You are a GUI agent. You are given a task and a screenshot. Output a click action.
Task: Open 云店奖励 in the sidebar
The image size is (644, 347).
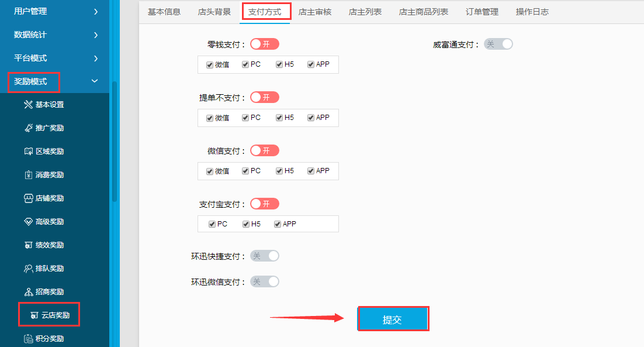(49, 315)
